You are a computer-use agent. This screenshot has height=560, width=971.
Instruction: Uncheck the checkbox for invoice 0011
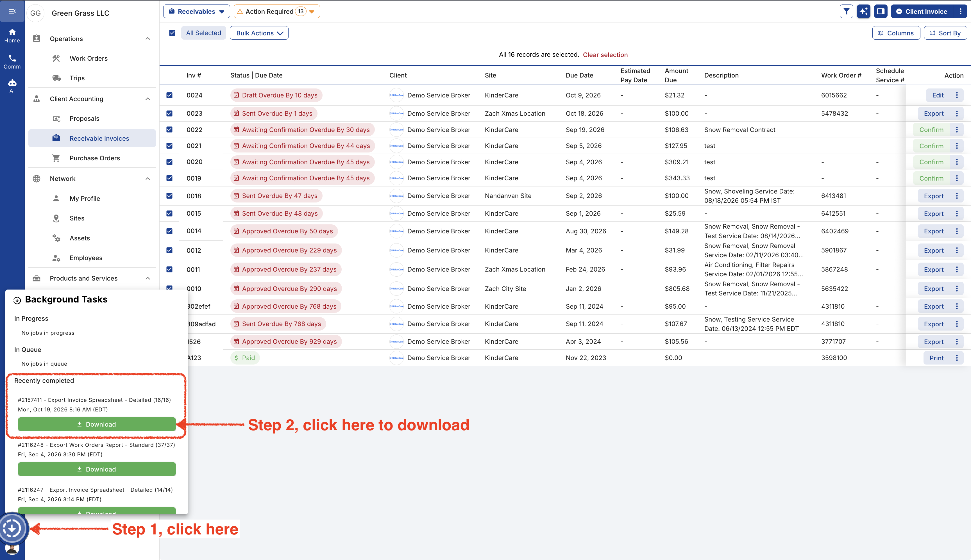click(x=169, y=270)
